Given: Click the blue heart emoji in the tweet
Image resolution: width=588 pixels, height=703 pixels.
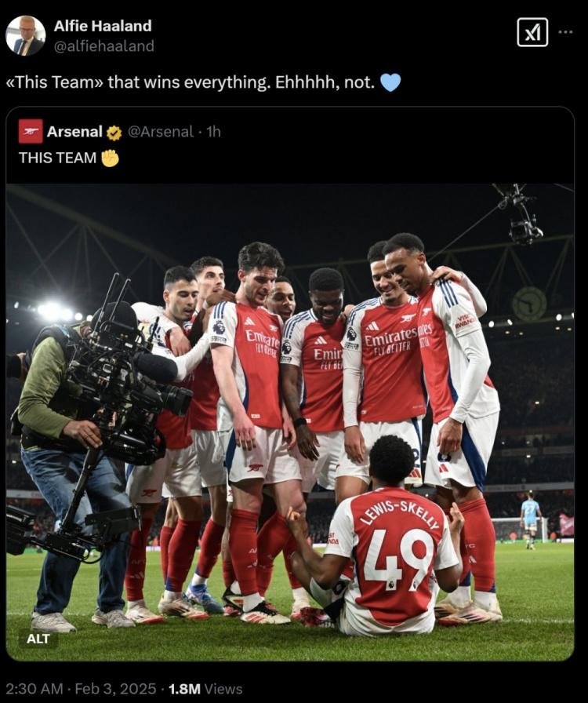Looking at the screenshot, I should click(x=390, y=82).
